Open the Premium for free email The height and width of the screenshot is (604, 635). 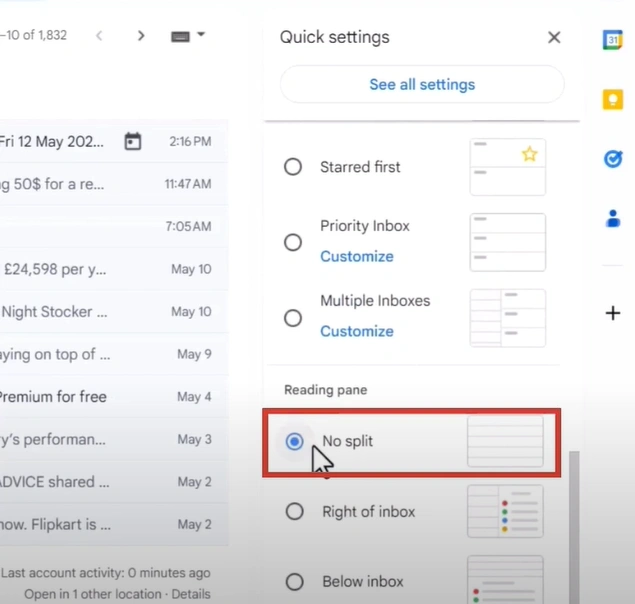tap(114, 397)
